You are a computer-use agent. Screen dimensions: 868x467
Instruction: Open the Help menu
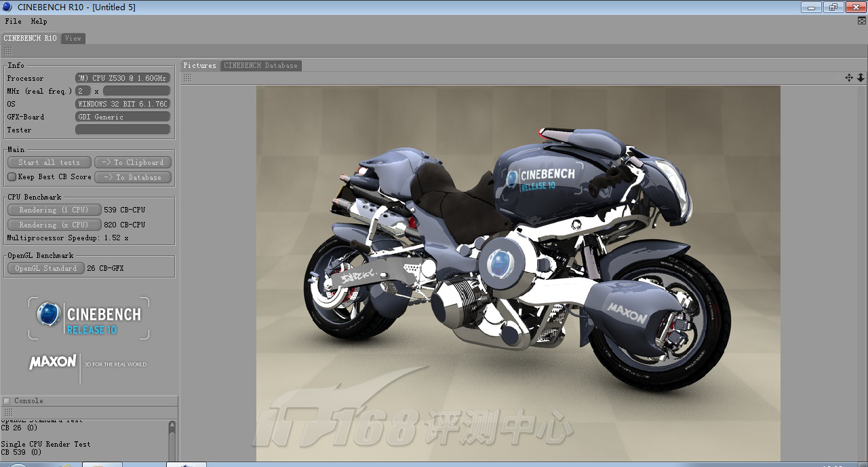point(39,21)
